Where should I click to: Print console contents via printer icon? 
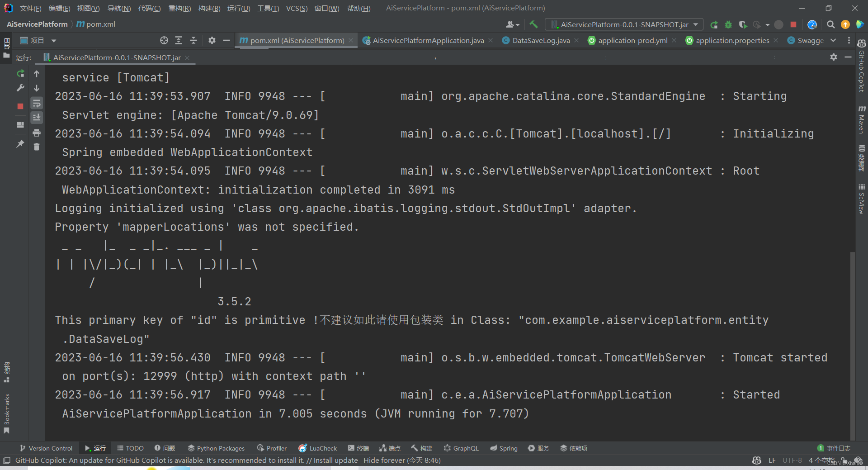coord(37,133)
